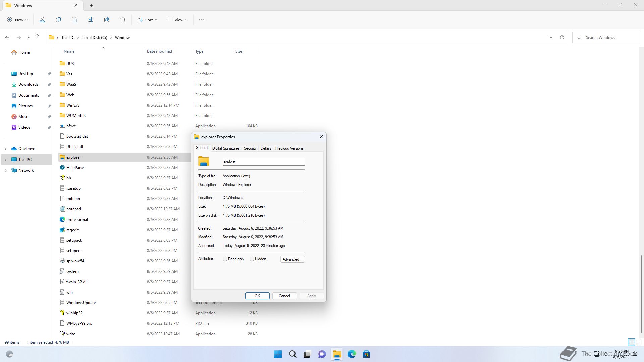Launch Microsoft Edge from taskbar
The width and height of the screenshot is (644, 362).
click(352, 354)
